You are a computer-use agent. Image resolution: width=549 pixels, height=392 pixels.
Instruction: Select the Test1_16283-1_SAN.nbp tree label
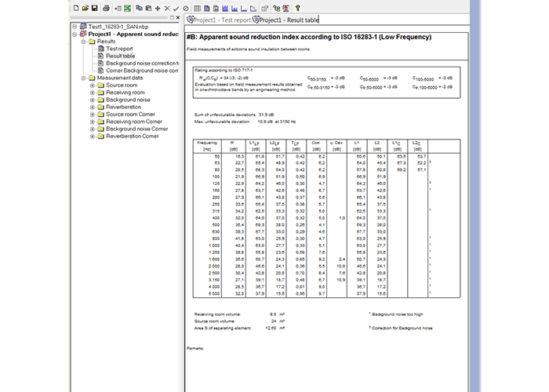click(x=118, y=27)
